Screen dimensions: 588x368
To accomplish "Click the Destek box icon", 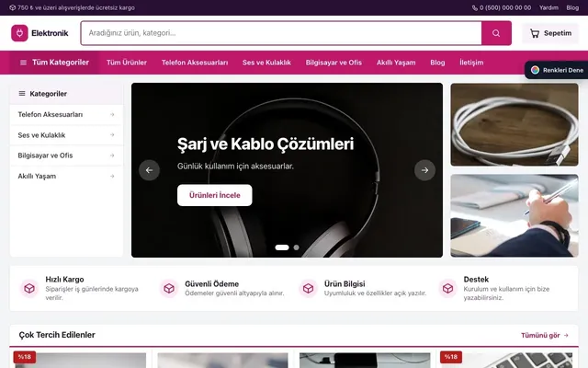I will pyautogui.click(x=447, y=288).
